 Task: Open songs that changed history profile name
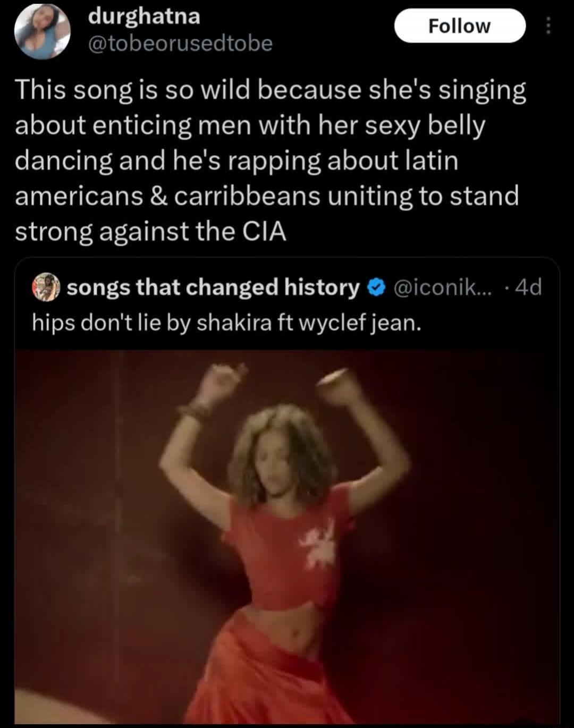point(213,287)
